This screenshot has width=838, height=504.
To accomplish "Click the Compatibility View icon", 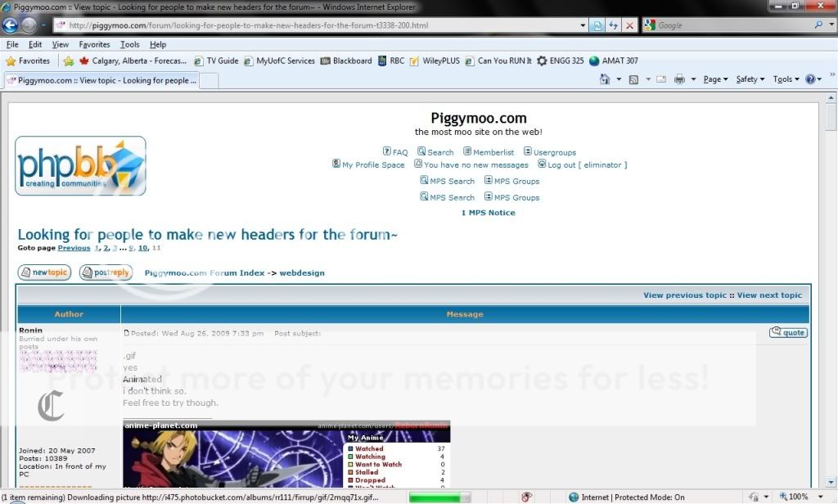I will [597, 25].
